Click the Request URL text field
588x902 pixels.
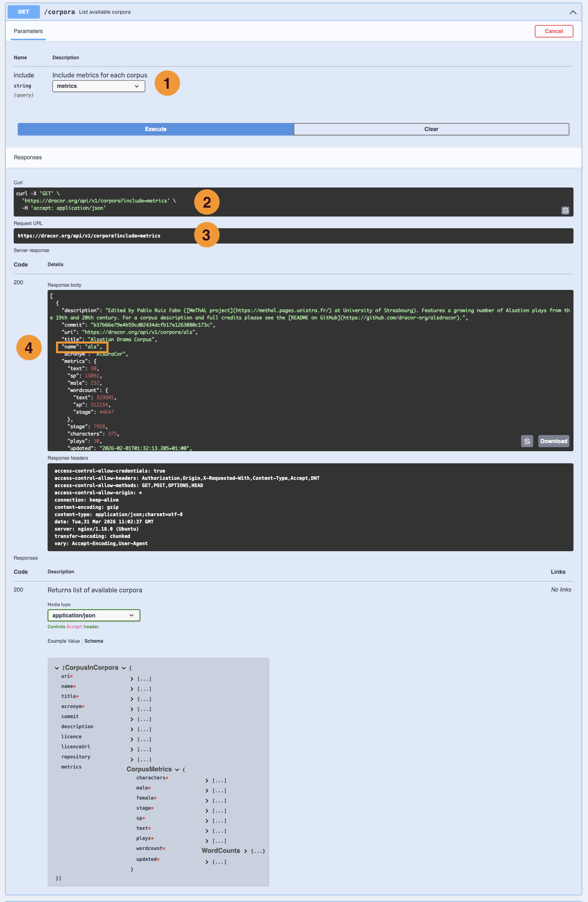[x=294, y=236]
